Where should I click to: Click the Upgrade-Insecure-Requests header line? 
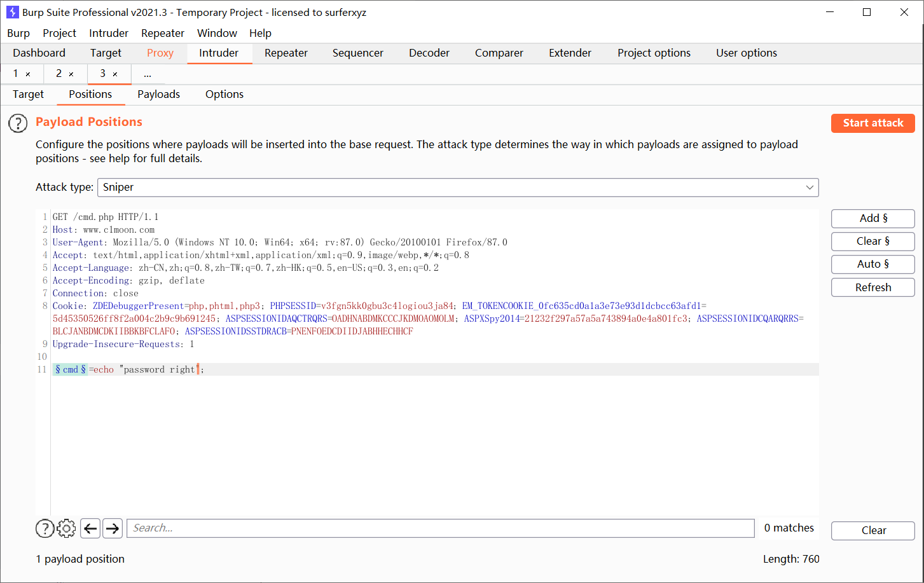click(x=123, y=344)
